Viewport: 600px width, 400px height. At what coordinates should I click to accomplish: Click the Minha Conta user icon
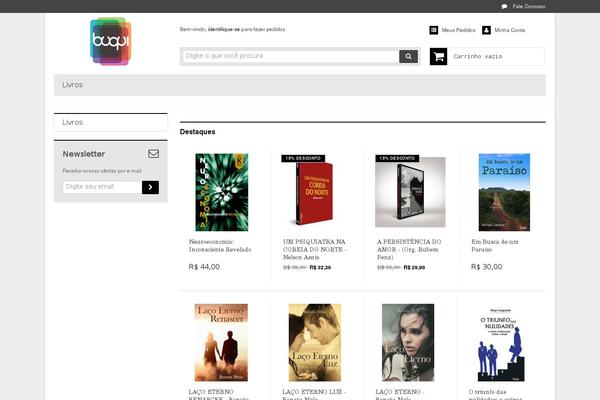pyautogui.click(x=486, y=30)
